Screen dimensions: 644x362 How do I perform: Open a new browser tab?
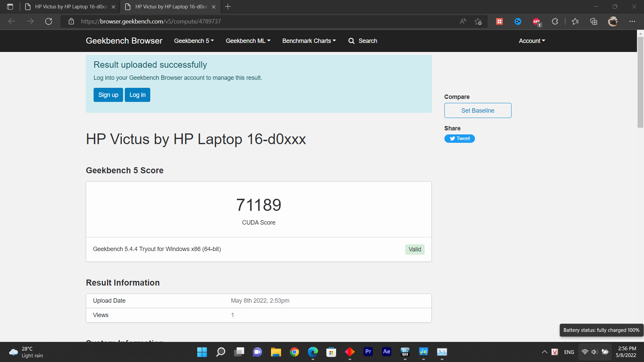[228, 7]
